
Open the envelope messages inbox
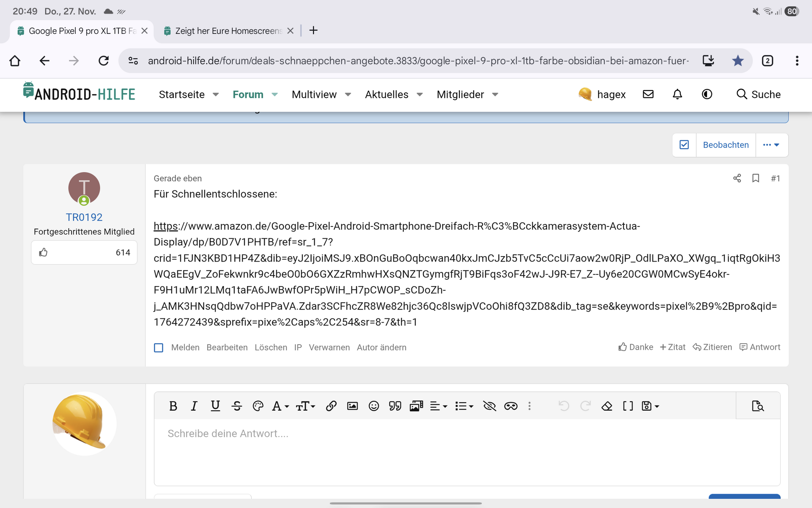tap(648, 94)
